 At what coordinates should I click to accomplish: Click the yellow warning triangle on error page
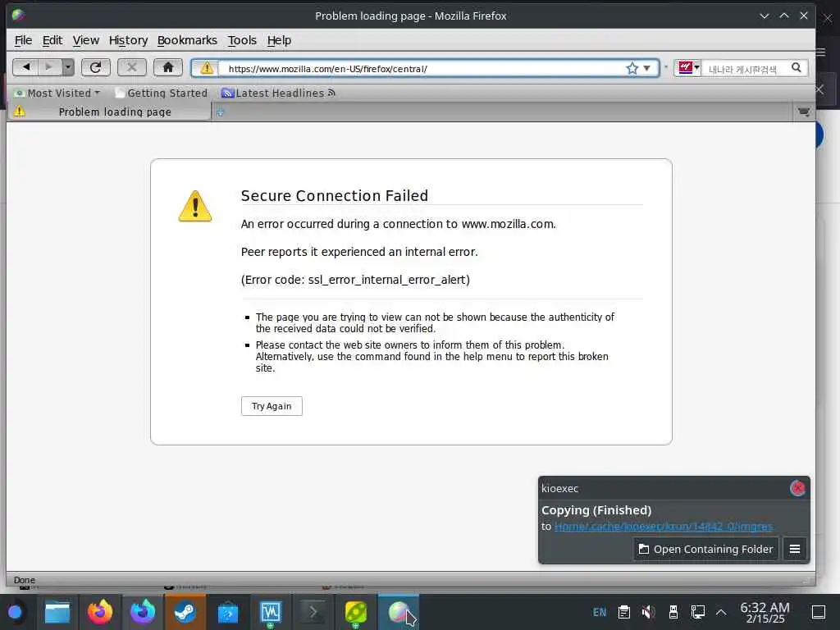[x=195, y=206]
